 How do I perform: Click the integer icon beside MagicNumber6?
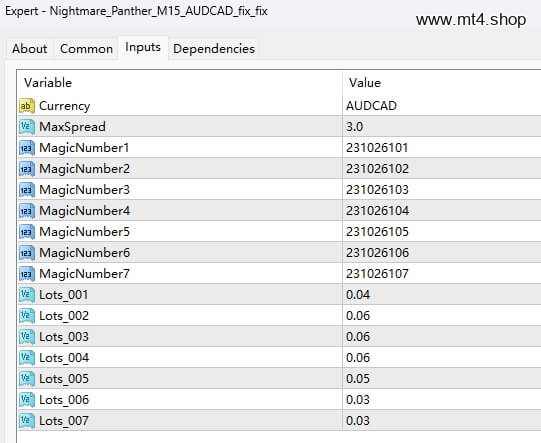coord(27,253)
